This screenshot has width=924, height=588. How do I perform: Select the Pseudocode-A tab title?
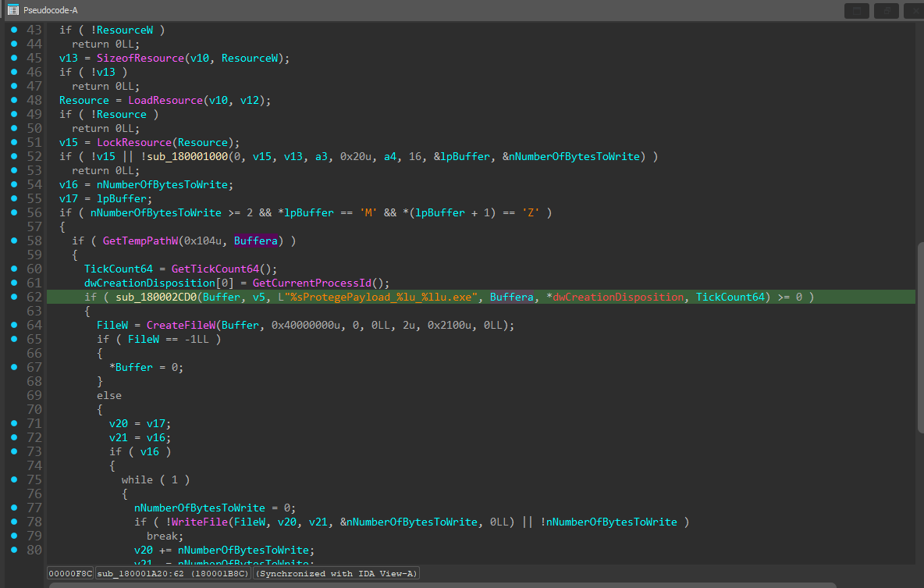(50, 10)
